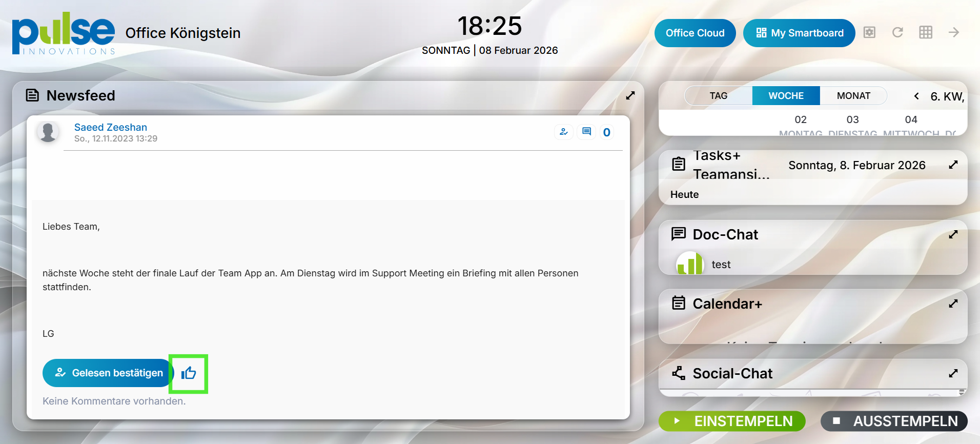Refresh the smartboard with the reload icon
The image size is (980, 444).
click(897, 33)
